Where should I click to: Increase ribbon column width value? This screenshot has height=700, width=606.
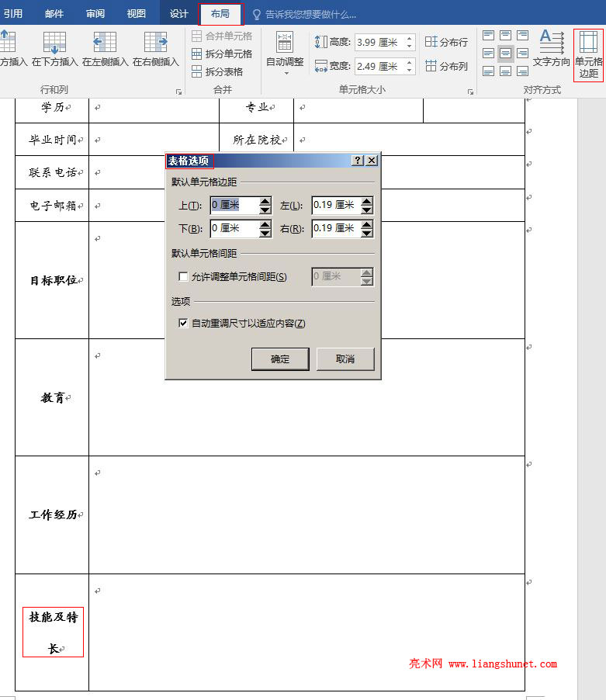coord(409,63)
